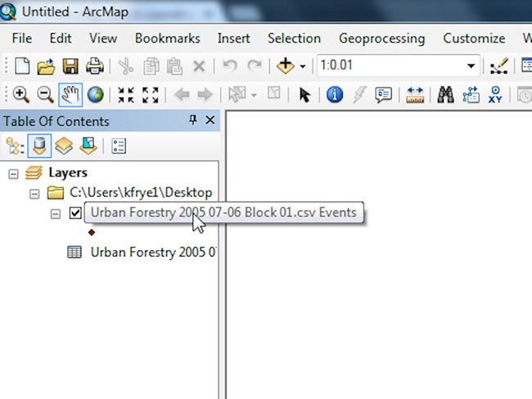This screenshot has width=532, height=399.
Task: Go back to previous extent
Action: [x=182, y=95]
